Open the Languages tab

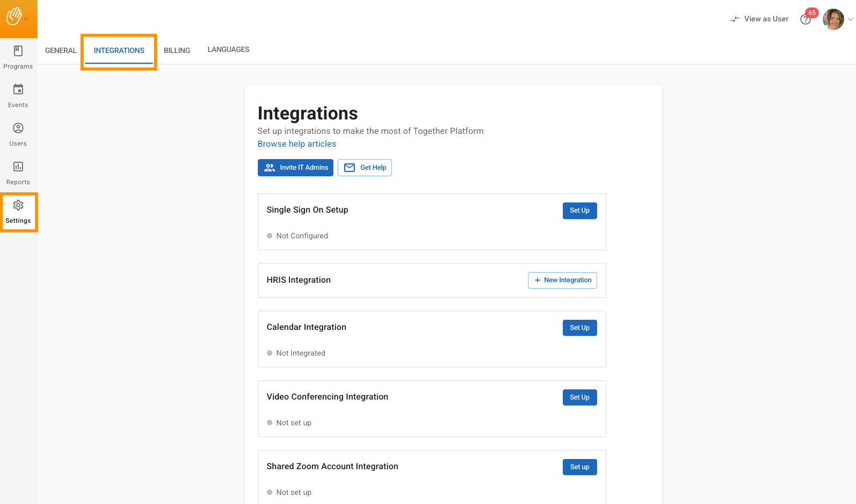(x=228, y=49)
